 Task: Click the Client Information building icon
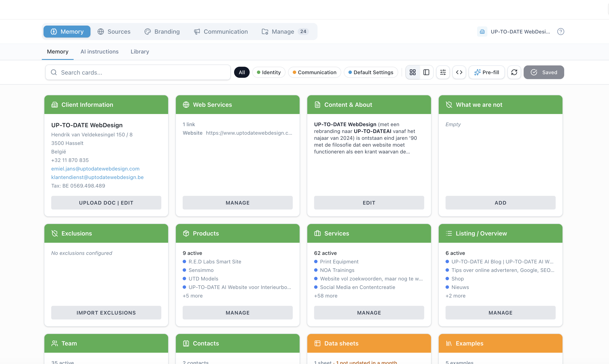pyautogui.click(x=54, y=105)
